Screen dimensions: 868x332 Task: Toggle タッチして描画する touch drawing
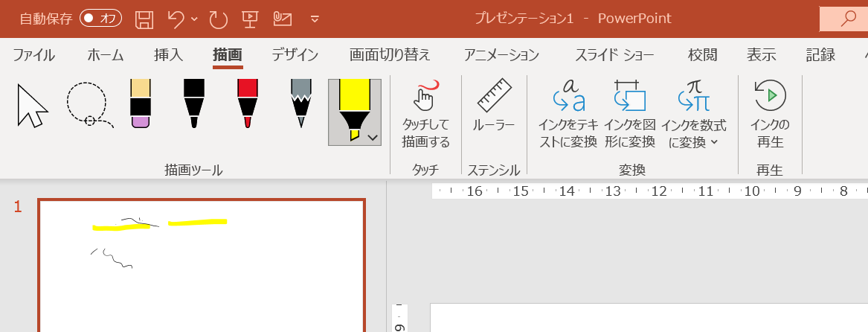[425, 115]
